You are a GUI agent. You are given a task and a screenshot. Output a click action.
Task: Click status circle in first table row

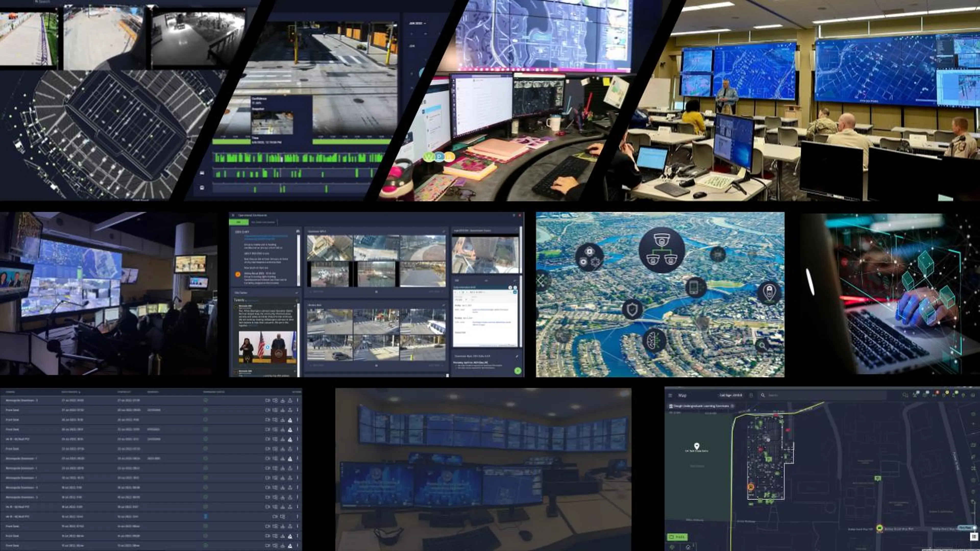click(x=205, y=400)
